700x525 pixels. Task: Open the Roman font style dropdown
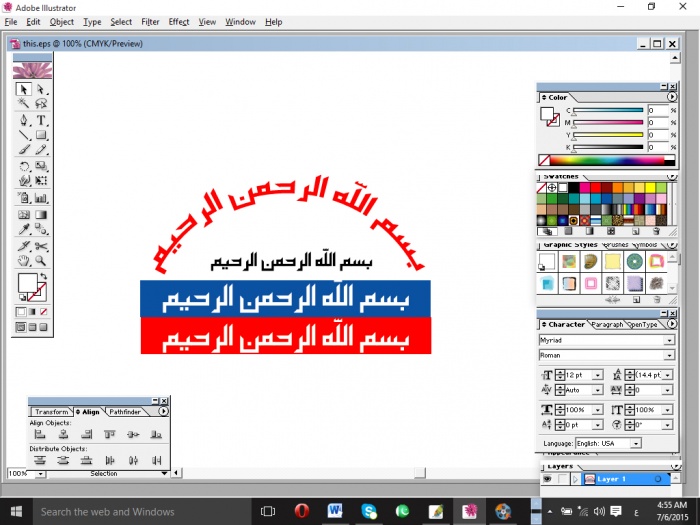pyautogui.click(x=669, y=356)
